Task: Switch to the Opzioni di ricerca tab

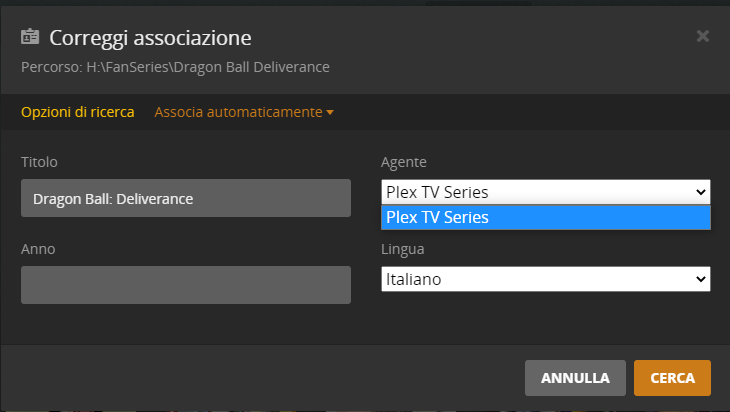Action: (x=78, y=112)
